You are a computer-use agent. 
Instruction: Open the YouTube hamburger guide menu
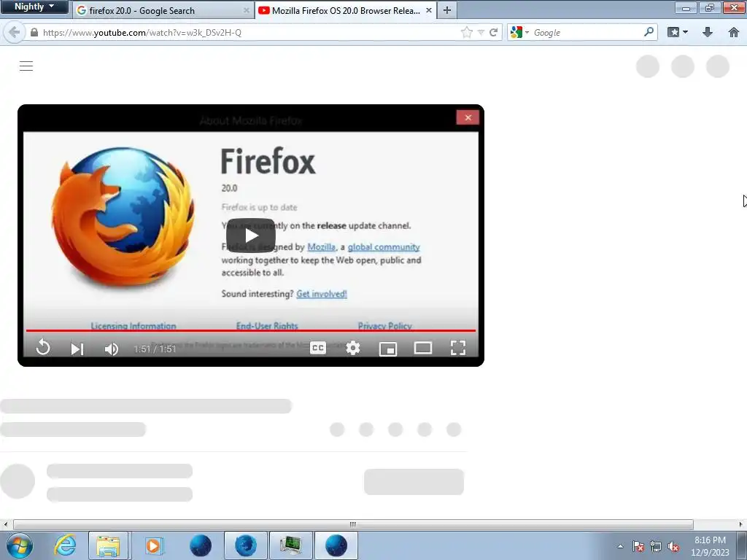point(26,66)
